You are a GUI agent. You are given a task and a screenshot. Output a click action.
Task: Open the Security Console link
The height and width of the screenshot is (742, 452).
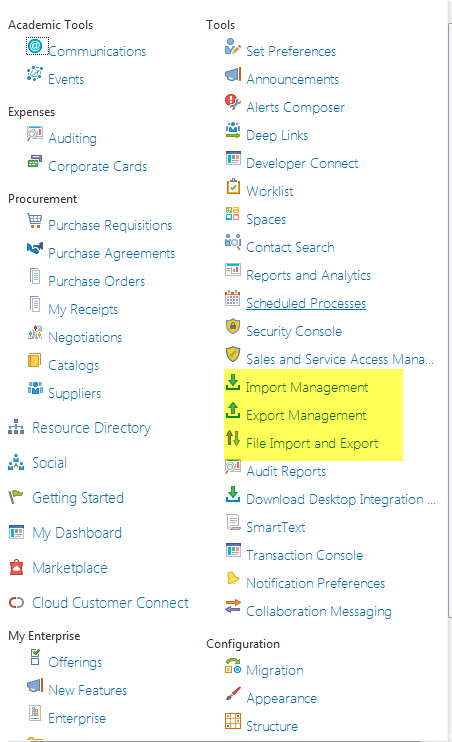tap(294, 331)
